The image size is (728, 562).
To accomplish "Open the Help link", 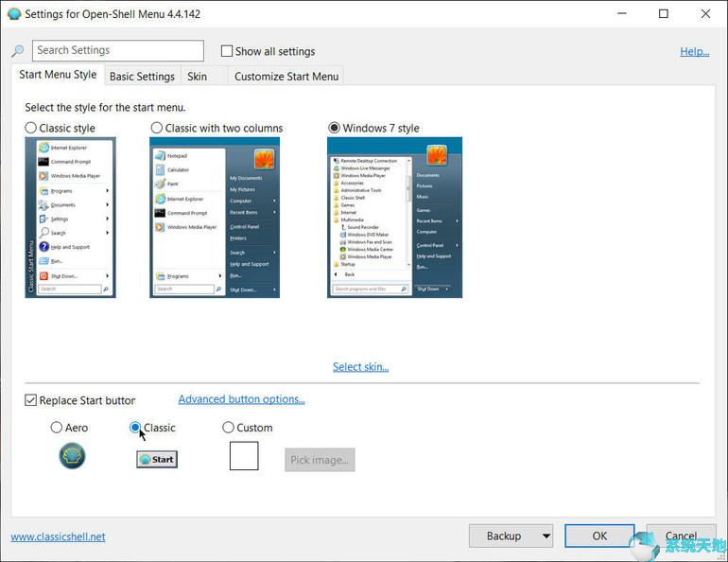I will (695, 51).
